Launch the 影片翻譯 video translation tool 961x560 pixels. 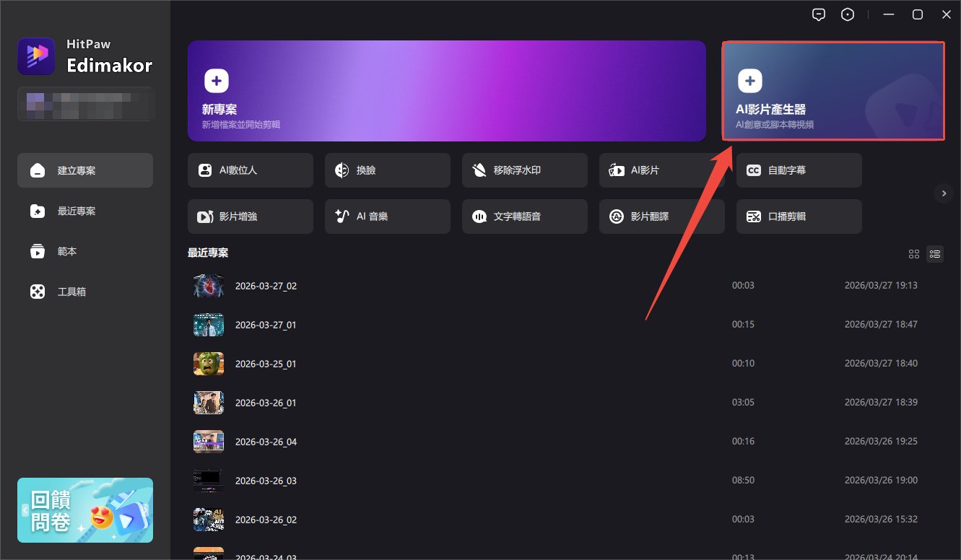click(x=661, y=216)
